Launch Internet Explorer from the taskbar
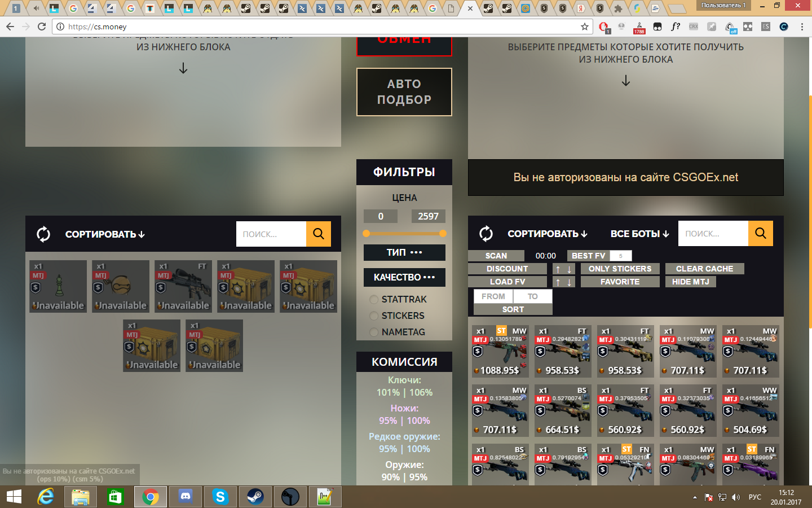This screenshot has height=508, width=812. (46, 497)
